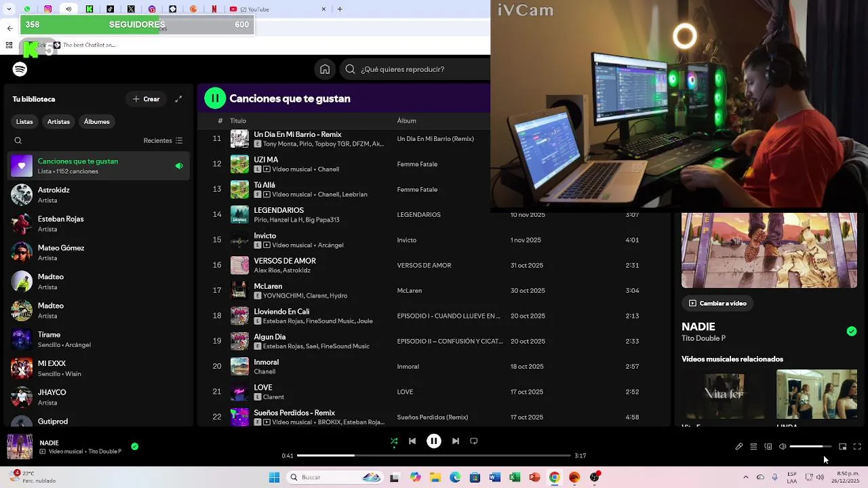This screenshot has width=868, height=488.
Task: Open Word from the taskbar
Action: 495,478
